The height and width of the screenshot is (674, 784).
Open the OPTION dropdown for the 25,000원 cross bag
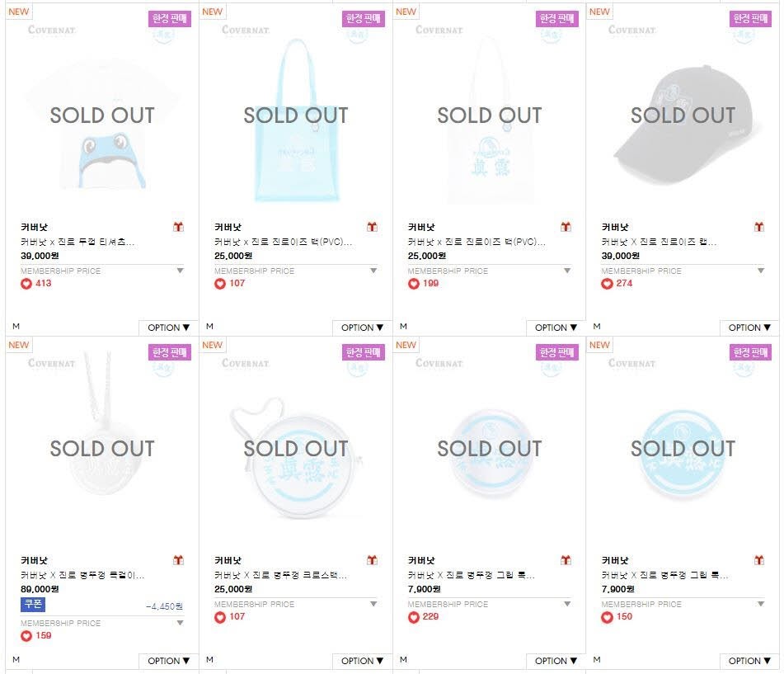tap(362, 661)
